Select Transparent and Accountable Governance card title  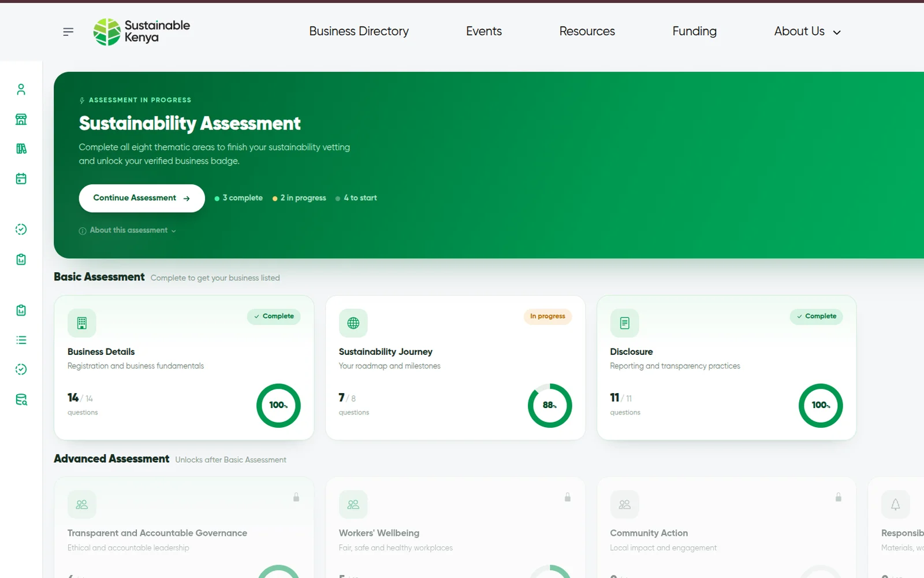tap(157, 533)
